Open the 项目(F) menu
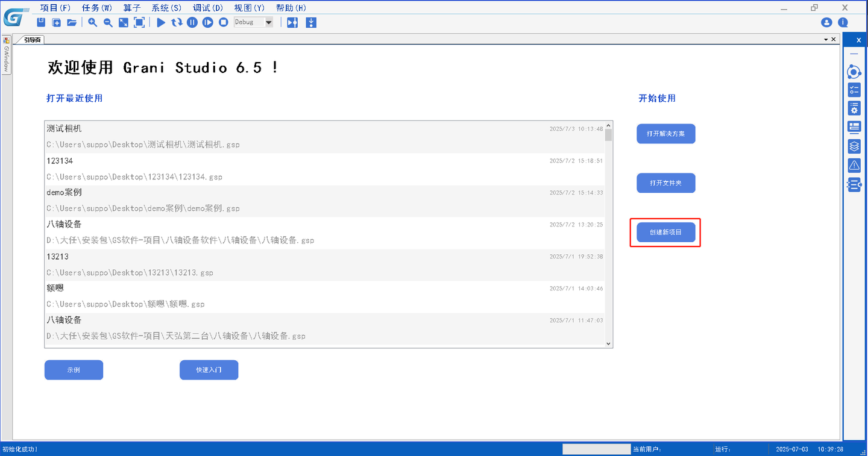 55,8
